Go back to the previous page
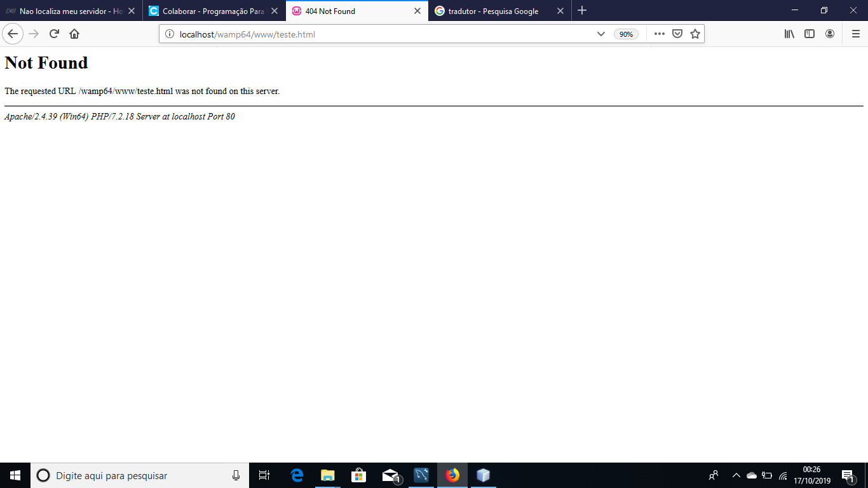 click(x=13, y=34)
